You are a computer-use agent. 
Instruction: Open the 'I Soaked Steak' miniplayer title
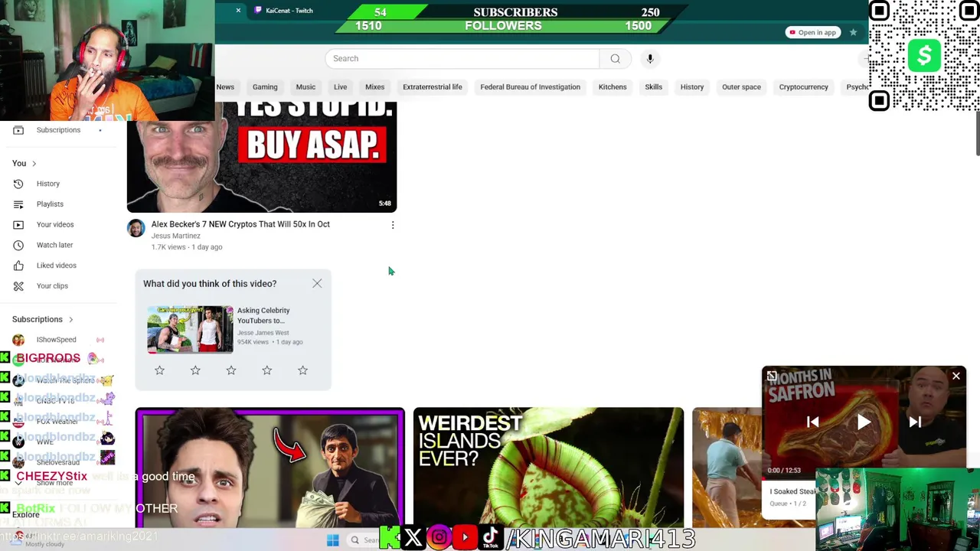[x=792, y=491]
